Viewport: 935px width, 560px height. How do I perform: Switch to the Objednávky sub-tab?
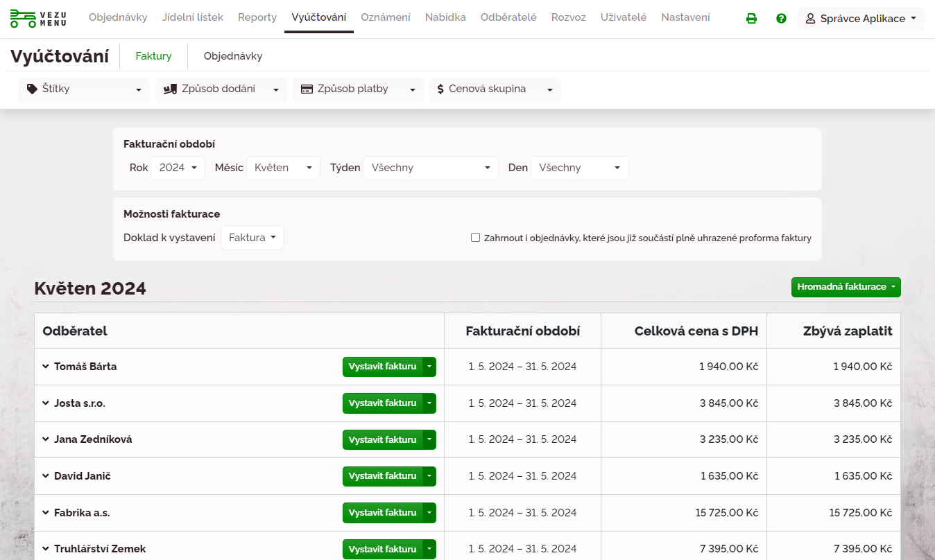tap(232, 56)
